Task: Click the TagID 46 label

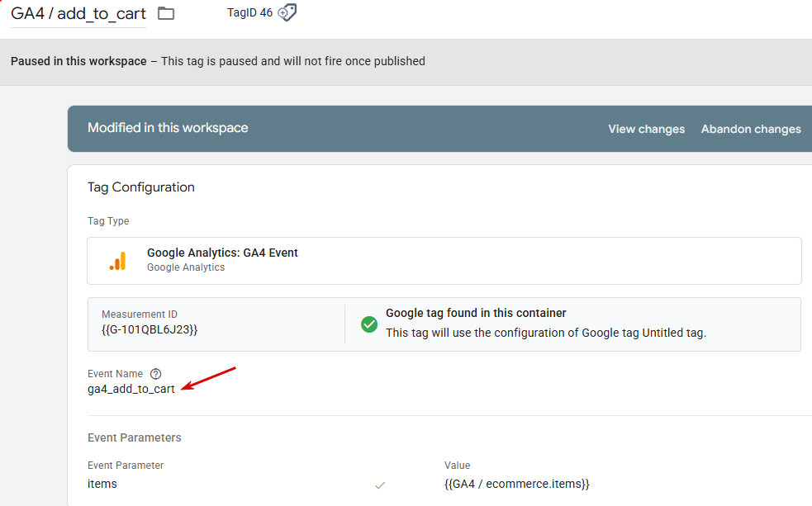Action: point(249,12)
